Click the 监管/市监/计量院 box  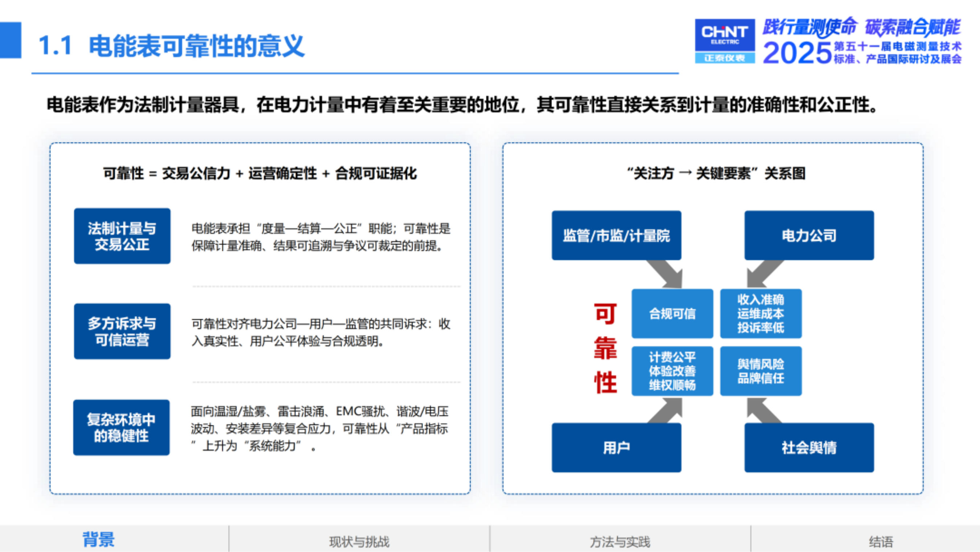[x=616, y=235]
